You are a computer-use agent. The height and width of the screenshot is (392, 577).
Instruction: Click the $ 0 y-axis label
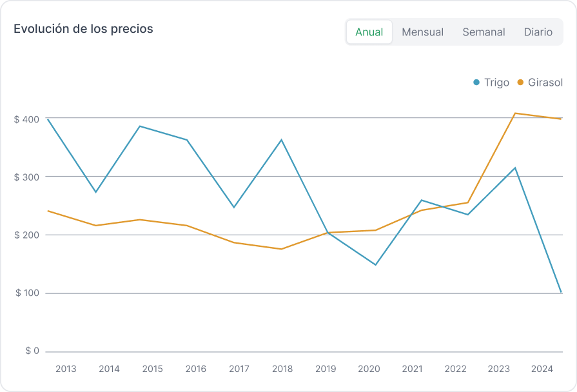(32, 351)
